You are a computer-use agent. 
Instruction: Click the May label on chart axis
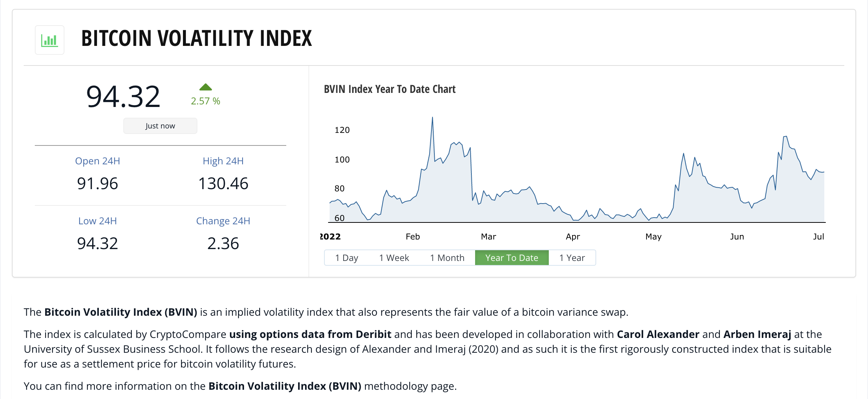(x=654, y=237)
